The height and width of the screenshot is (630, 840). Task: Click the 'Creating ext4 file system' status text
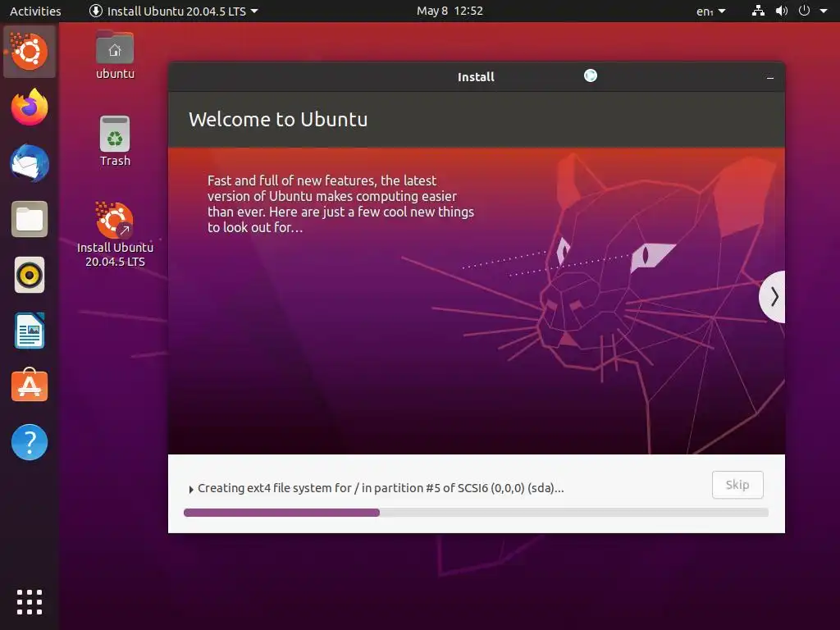(x=381, y=488)
